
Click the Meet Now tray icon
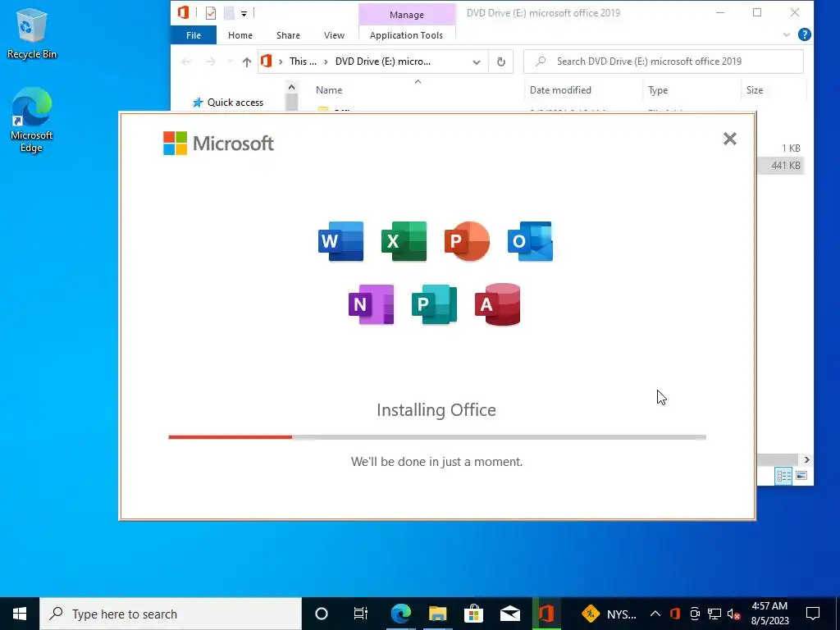click(x=695, y=614)
